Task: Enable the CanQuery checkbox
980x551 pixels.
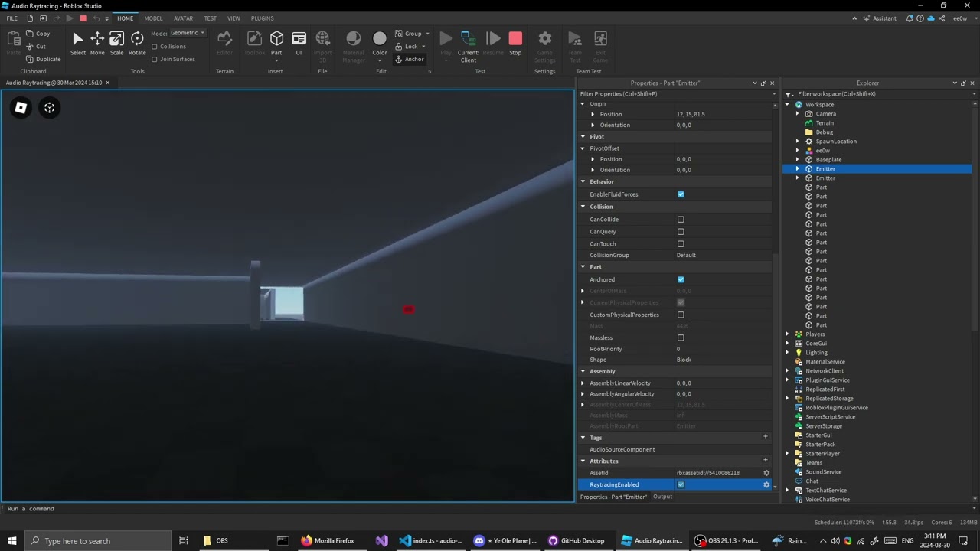Action: coord(681,232)
